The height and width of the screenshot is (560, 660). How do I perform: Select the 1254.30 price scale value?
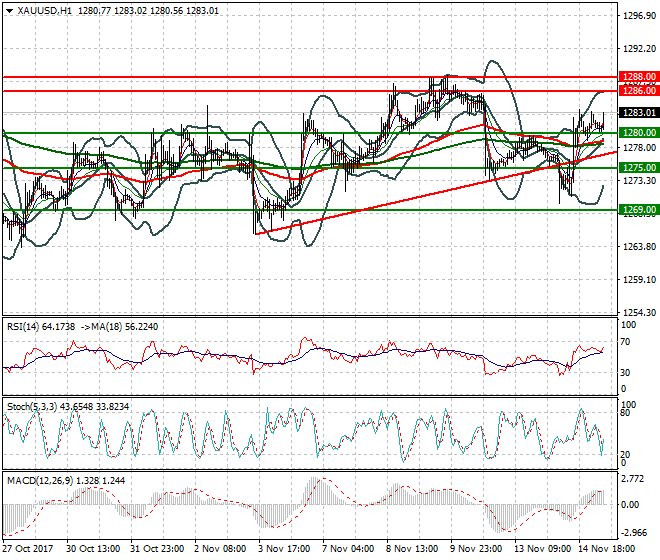[x=639, y=312]
